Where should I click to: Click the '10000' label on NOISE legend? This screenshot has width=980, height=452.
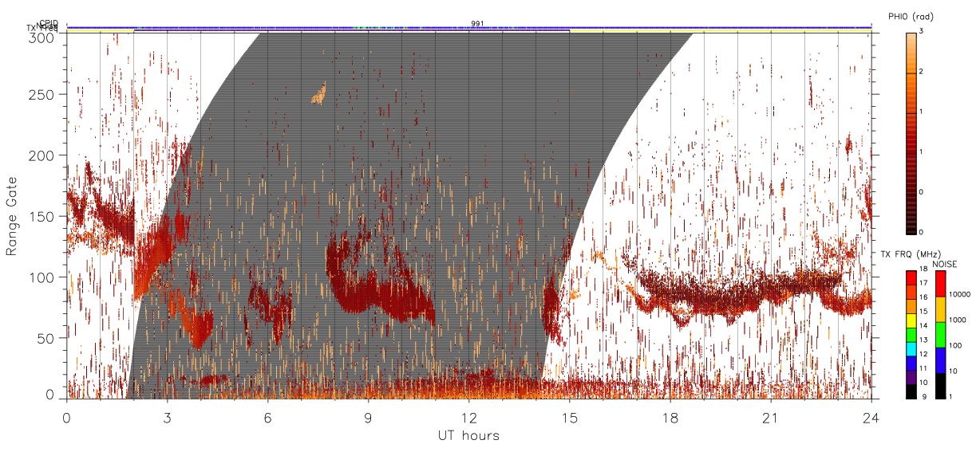coord(960,295)
